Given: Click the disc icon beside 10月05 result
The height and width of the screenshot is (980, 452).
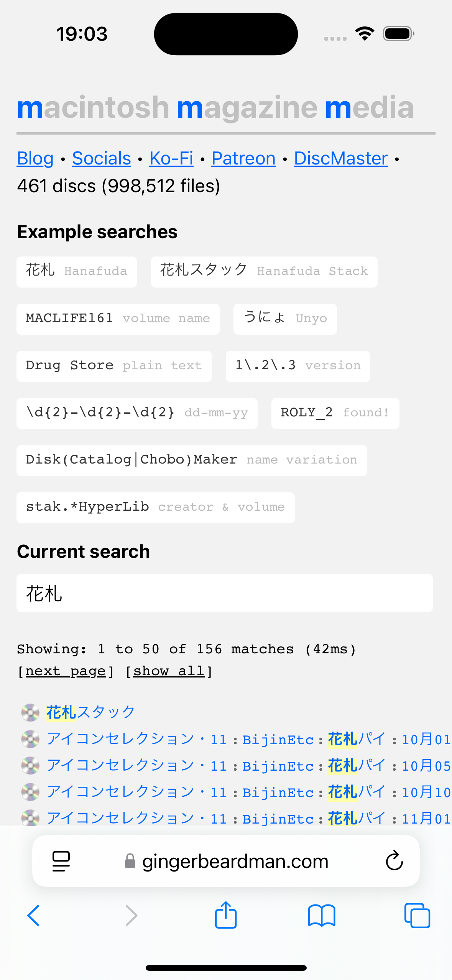Looking at the screenshot, I should pyautogui.click(x=30, y=766).
